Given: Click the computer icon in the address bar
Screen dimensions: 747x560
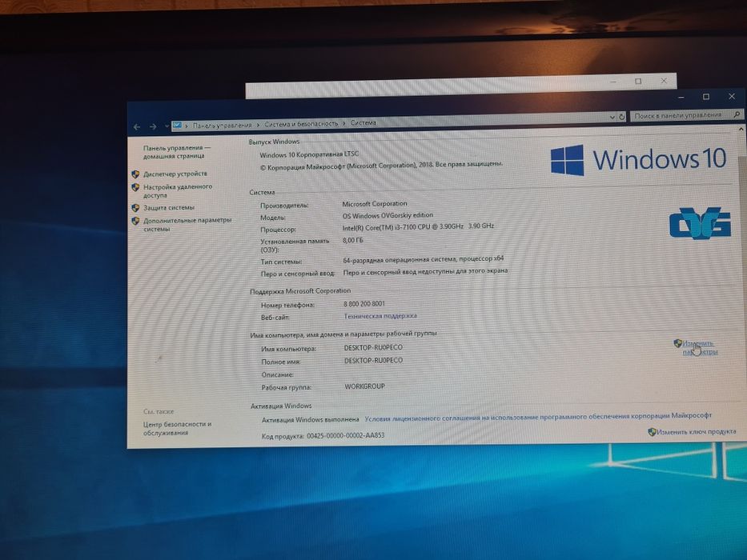Looking at the screenshot, I should pyautogui.click(x=177, y=126).
